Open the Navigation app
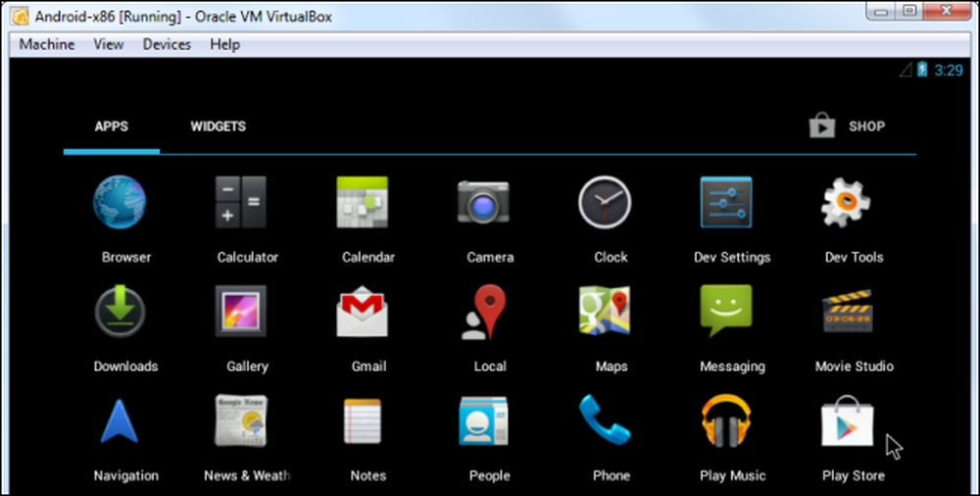 click(120, 421)
